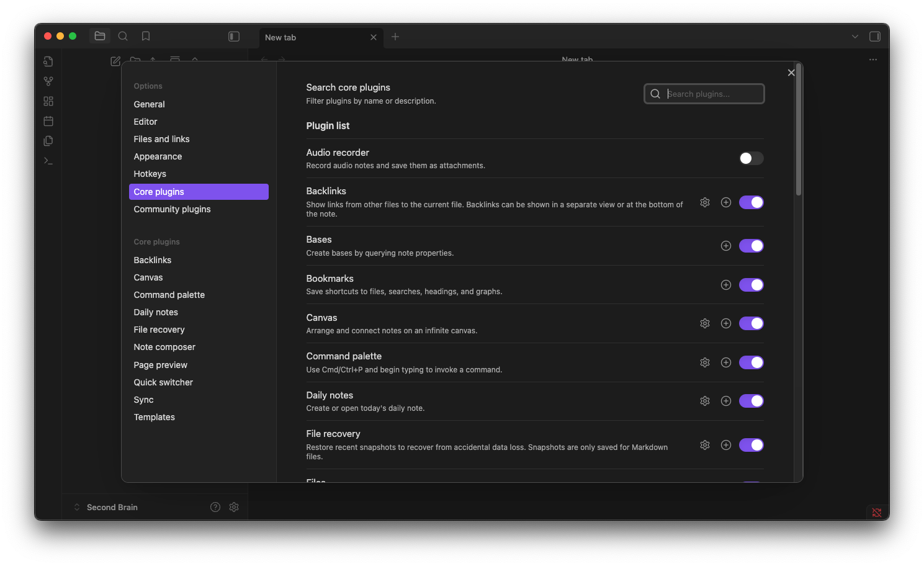Open File recovery settings gear

pyautogui.click(x=704, y=445)
